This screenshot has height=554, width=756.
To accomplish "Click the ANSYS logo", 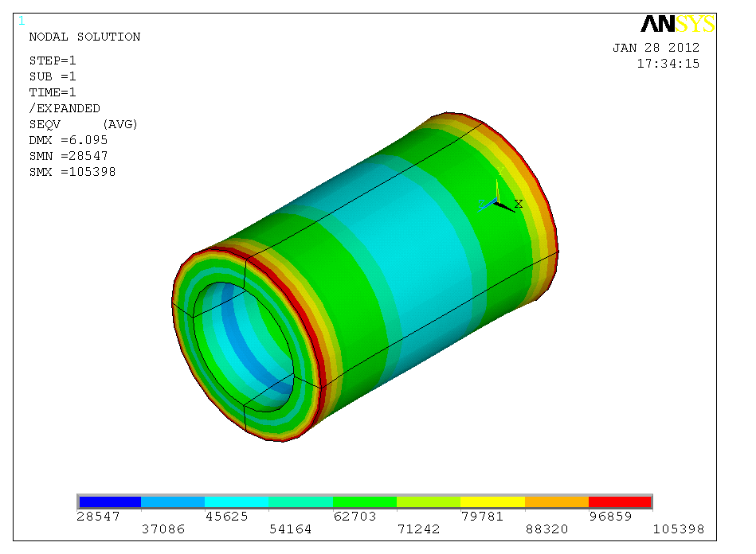I will pos(677,24).
